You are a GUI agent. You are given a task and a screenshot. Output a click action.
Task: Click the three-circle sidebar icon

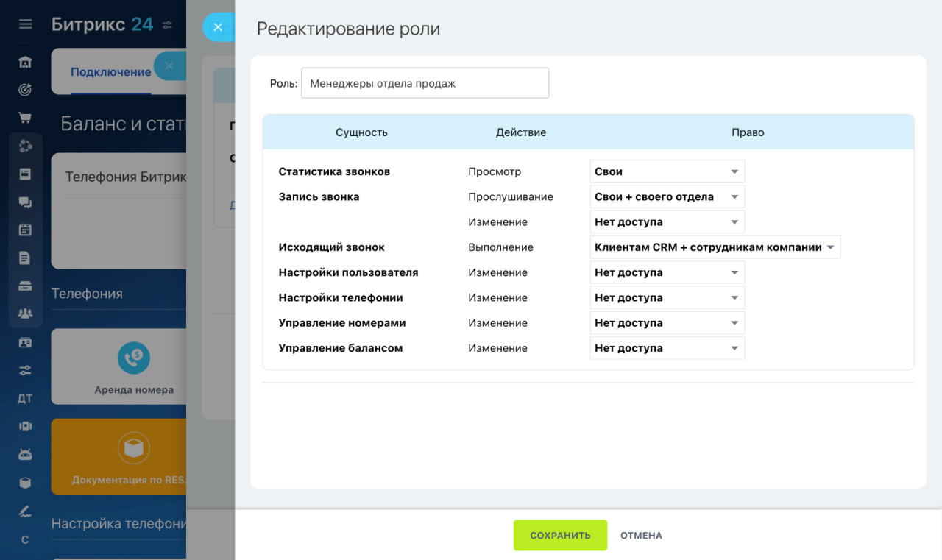point(25,146)
